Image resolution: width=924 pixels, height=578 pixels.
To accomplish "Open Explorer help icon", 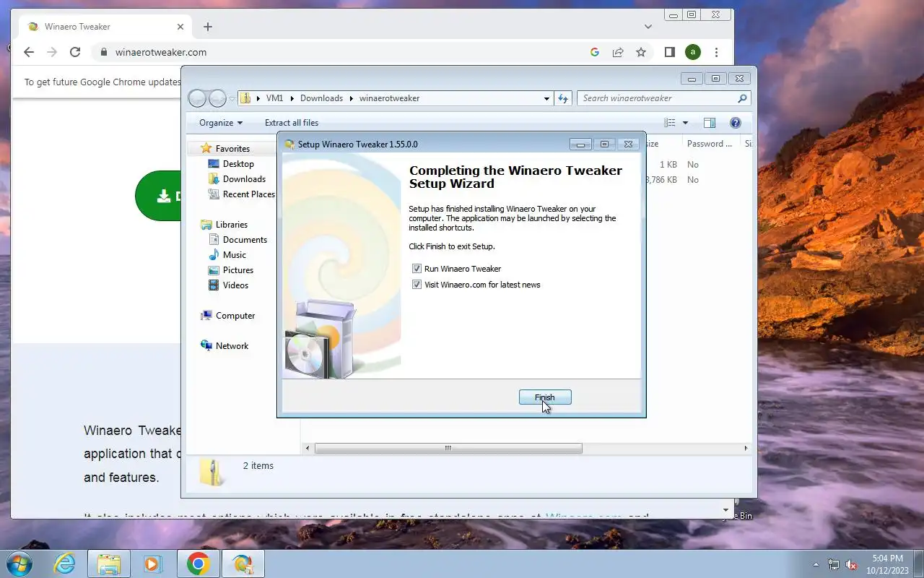I will pos(736,123).
